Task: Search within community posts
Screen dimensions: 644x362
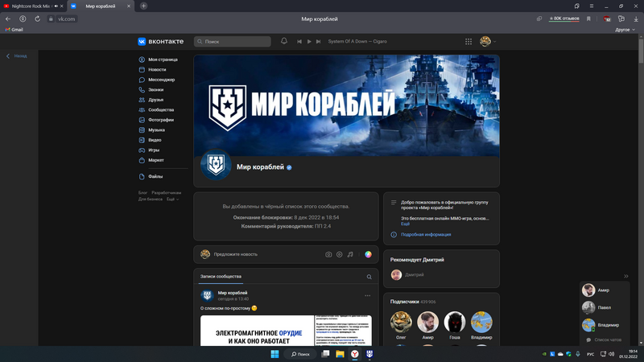Action: click(x=369, y=277)
